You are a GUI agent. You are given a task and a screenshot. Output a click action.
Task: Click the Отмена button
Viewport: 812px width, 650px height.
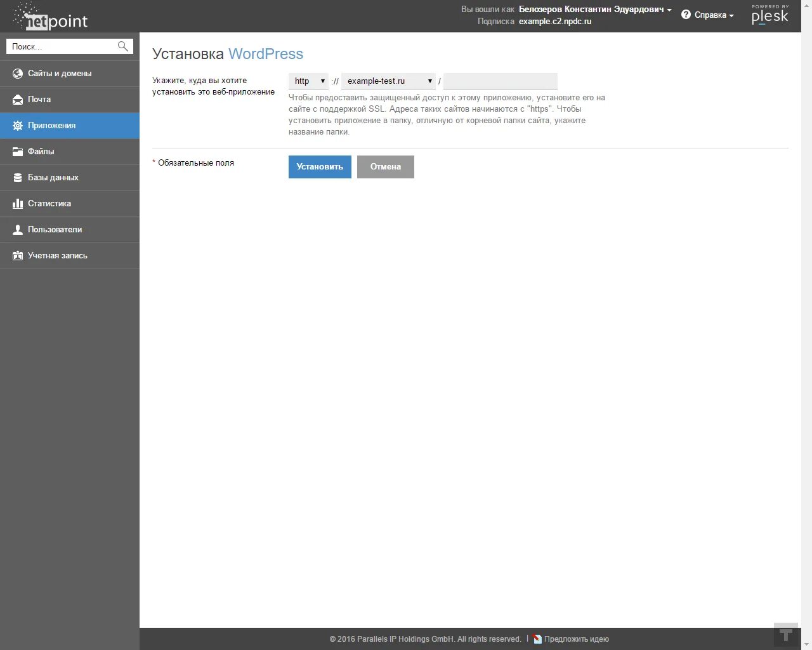pyautogui.click(x=386, y=167)
